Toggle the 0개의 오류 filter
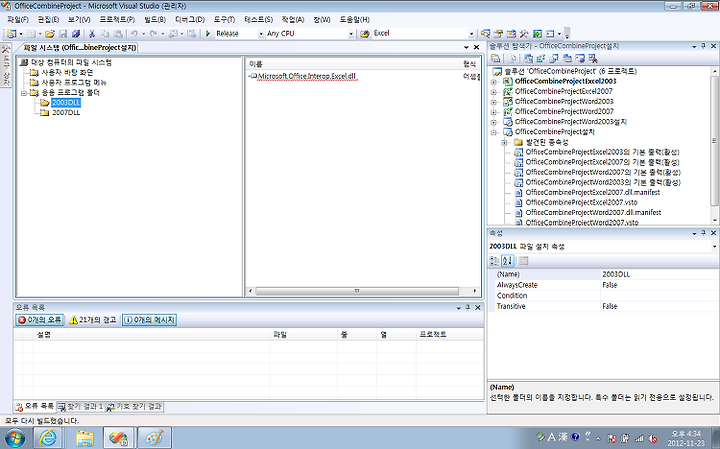 pos(39,320)
